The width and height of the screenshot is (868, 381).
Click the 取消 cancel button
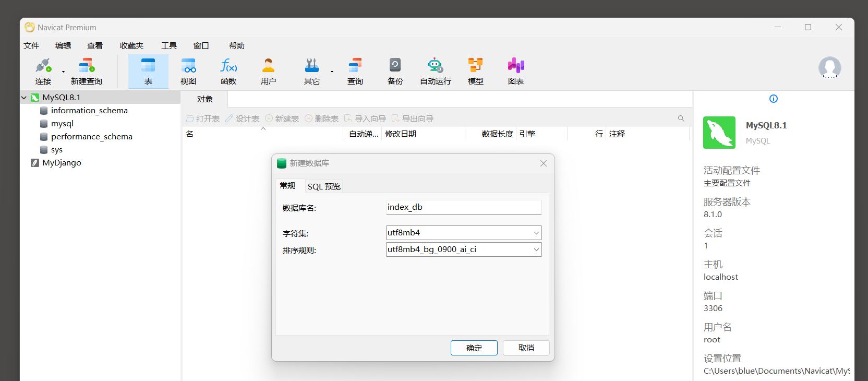[526, 348]
